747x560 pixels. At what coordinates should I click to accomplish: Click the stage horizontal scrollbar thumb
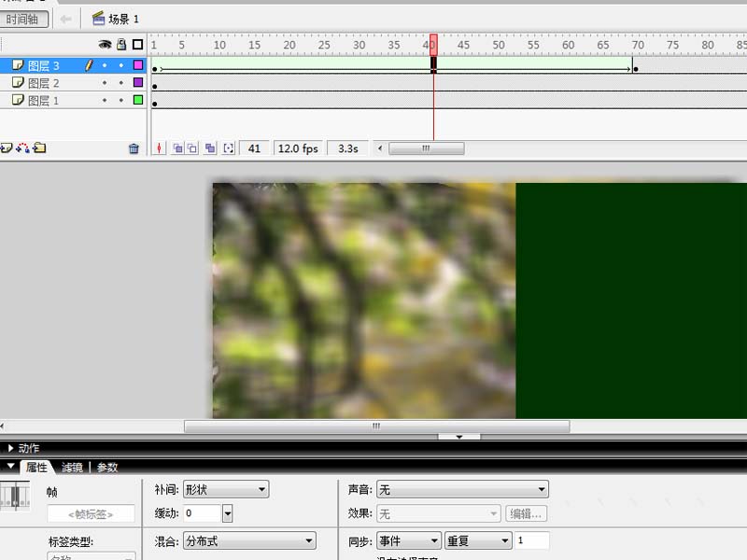point(377,427)
